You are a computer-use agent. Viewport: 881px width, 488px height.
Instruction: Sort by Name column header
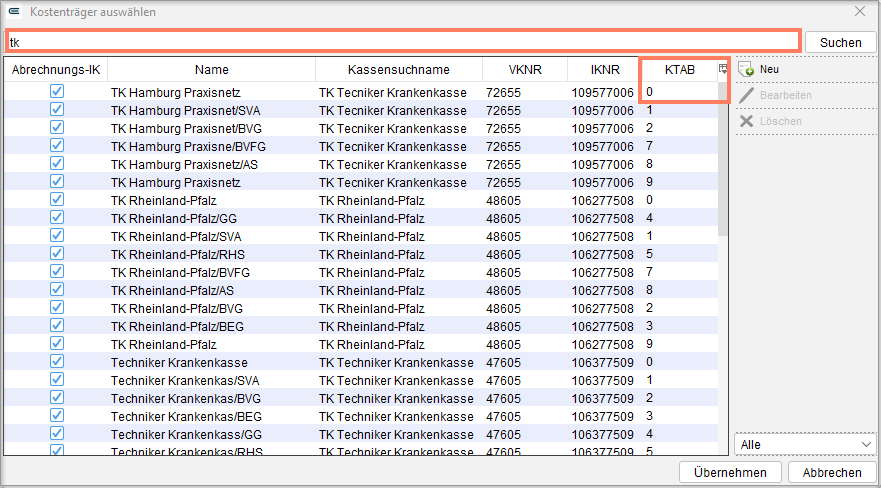tap(211, 70)
